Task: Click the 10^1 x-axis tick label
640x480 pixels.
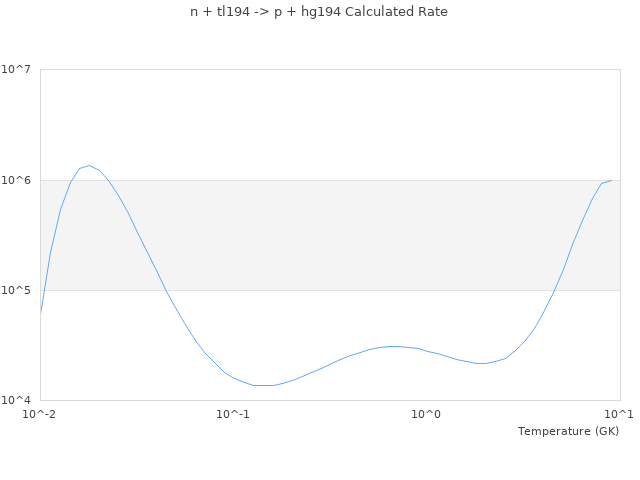Action: 619,414
